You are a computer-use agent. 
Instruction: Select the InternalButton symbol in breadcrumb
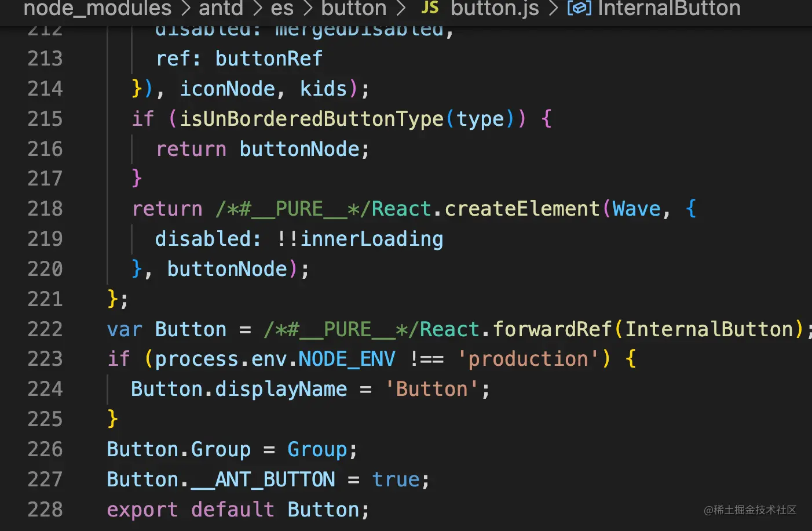pyautogui.click(x=669, y=9)
